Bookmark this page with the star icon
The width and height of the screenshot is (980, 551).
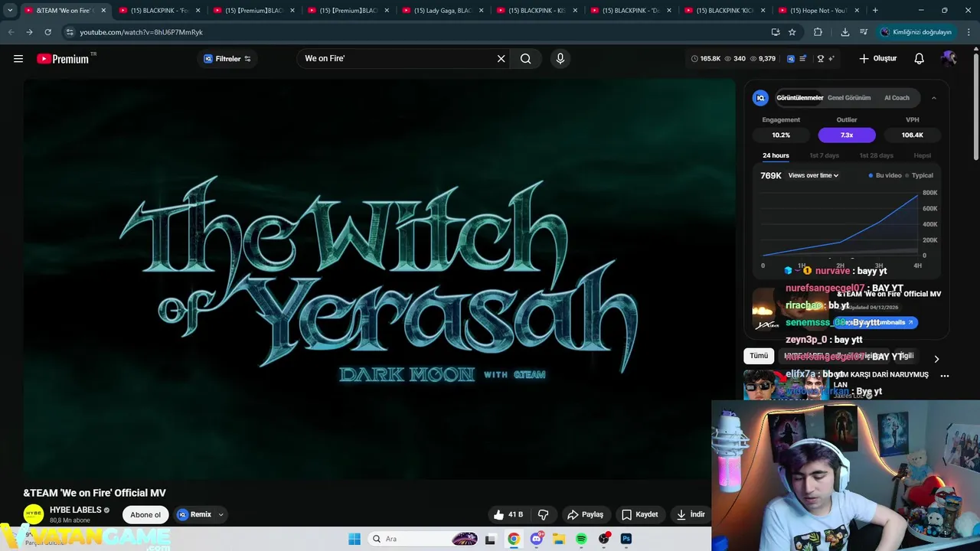[x=792, y=32]
